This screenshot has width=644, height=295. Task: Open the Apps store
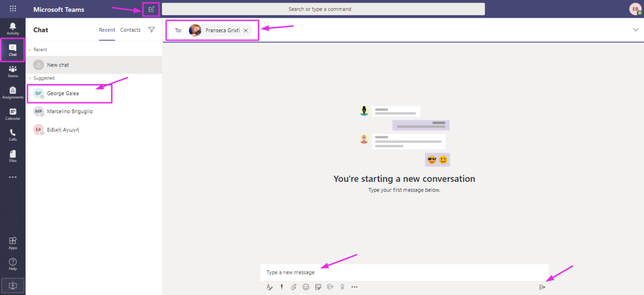point(13,243)
